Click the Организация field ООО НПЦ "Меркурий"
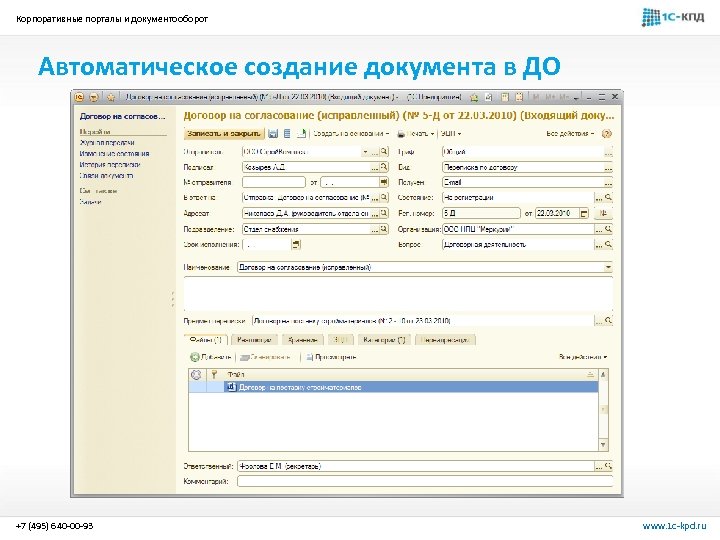 point(518,229)
